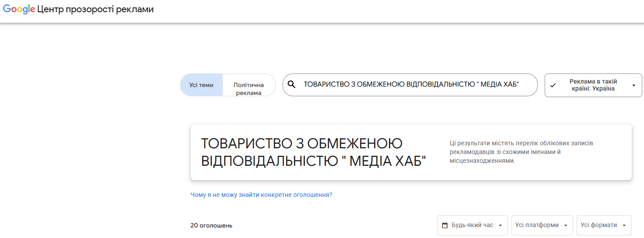Screen dimensions: 644x238
Task: Open link Чому я не можу знайти конкретне оголошення?
Action: tap(261, 195)
